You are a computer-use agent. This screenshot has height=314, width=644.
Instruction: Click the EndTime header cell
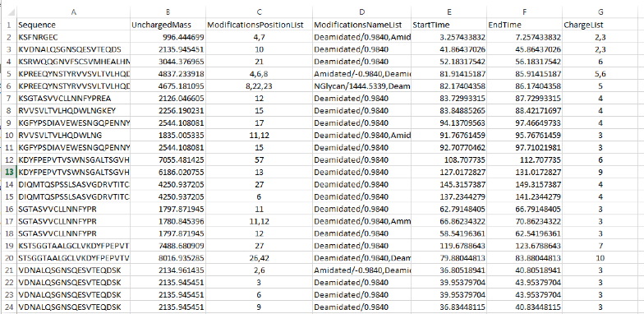click(524, 25)
